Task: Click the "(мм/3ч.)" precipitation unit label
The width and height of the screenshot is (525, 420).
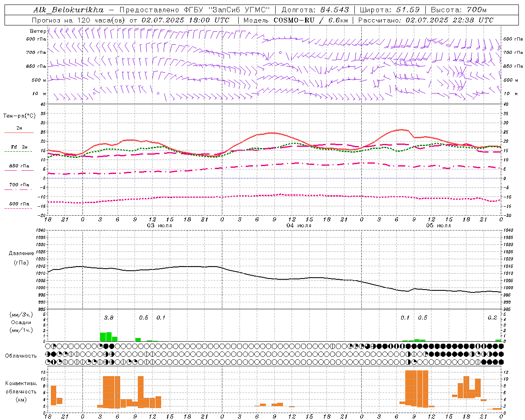Action: click(21, 315)
